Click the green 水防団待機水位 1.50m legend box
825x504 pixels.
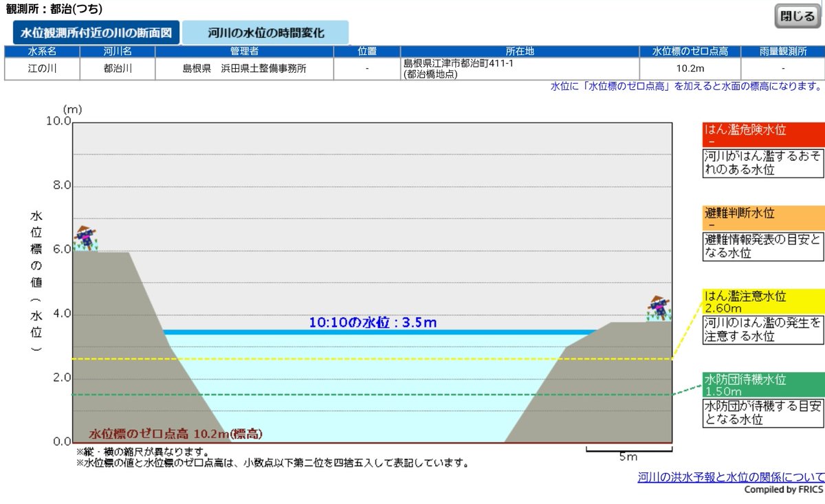coord(763,384)
